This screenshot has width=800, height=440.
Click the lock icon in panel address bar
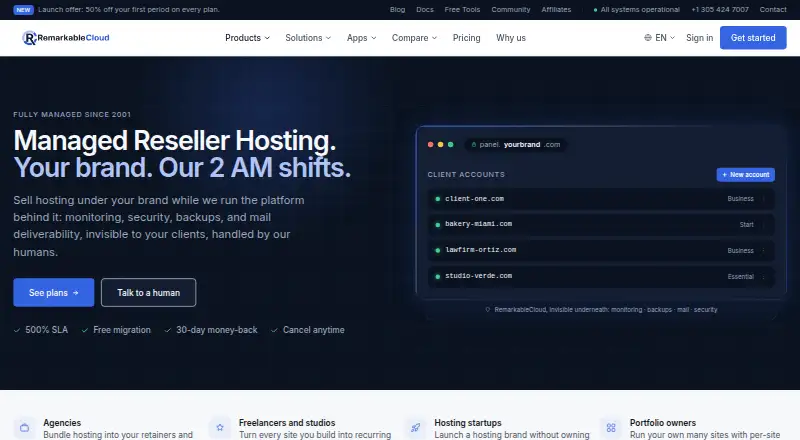(x=473, y=145)
